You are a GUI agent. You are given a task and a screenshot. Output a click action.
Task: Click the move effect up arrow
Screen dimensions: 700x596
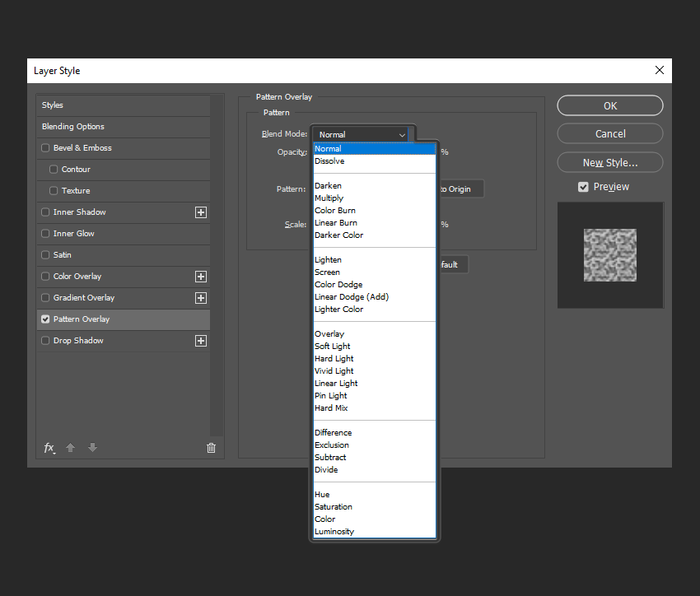pyautogui.click(x=71, y=448)
